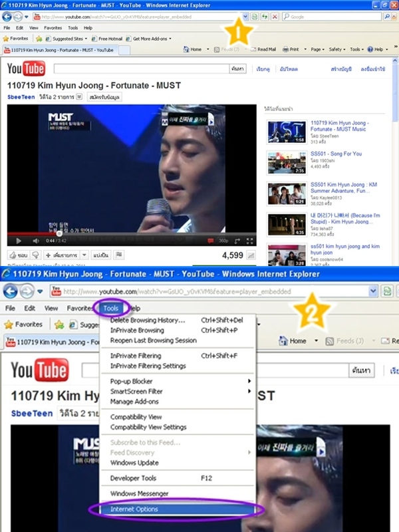Mute the video with speaker icon
Image resolution: width=399 pixels, height=532 pixels.
pos(36,241)
